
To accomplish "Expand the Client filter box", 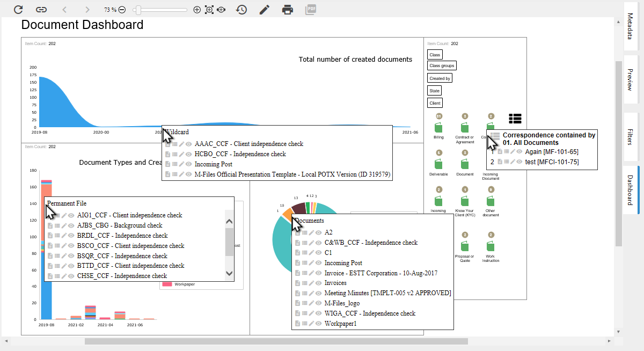I will (x=435, y=103).
